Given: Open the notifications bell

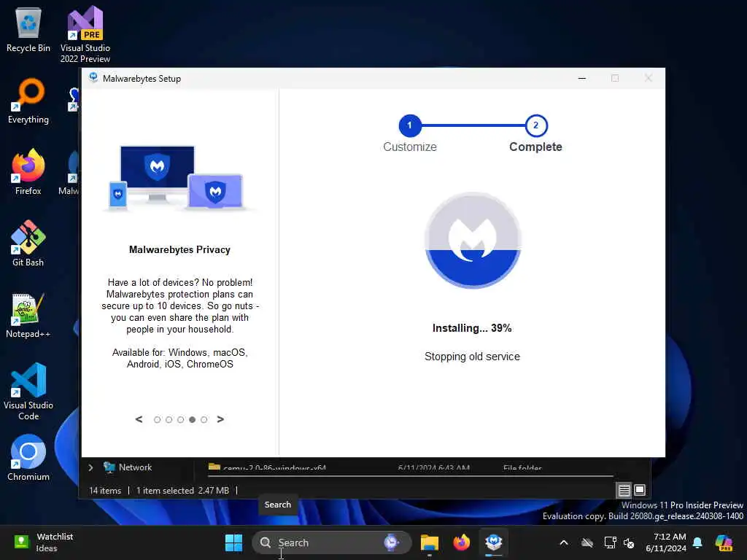Looking at the screenshot, I should pyautogui.click(x=697, y=542).
